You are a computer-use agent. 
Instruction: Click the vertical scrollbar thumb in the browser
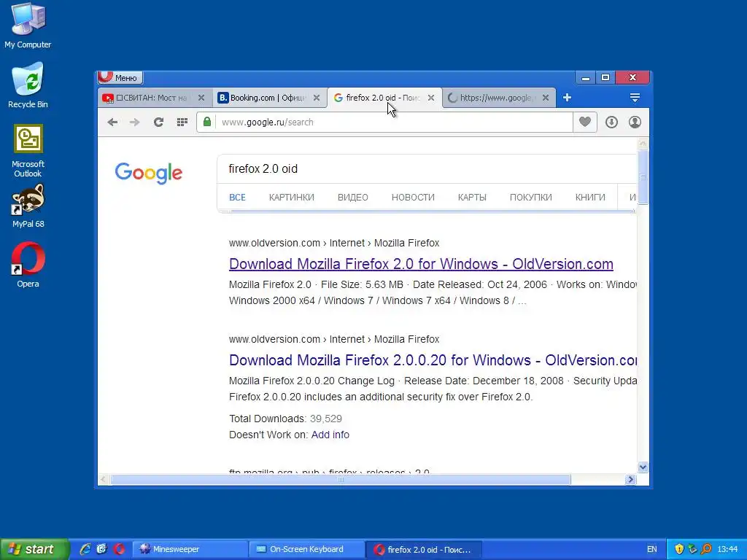click(x=643, y=176)
